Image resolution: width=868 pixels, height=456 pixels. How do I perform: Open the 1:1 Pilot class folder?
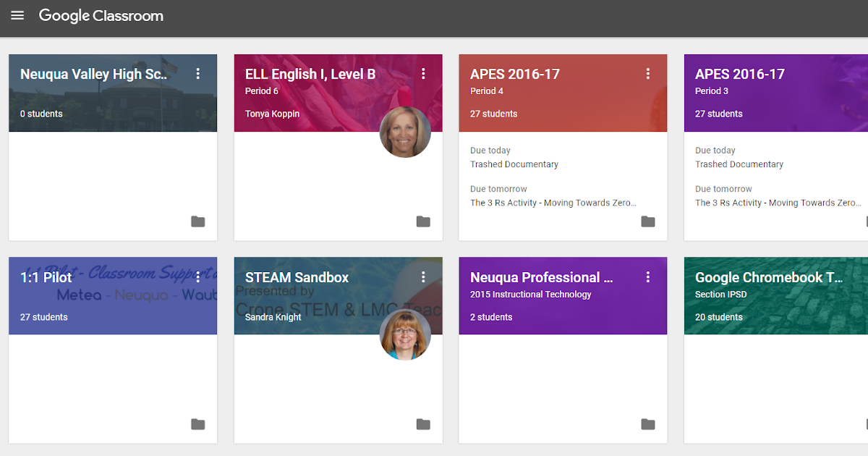pos(198,424)
